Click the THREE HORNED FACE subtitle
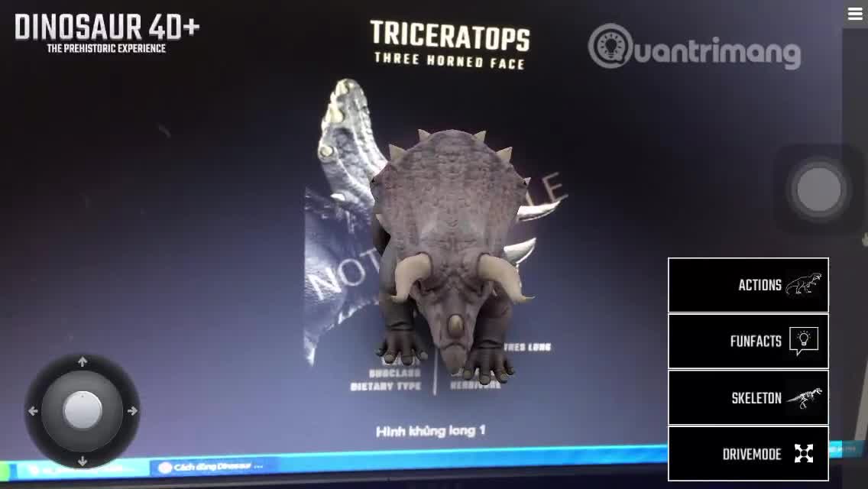 (449, 60)
